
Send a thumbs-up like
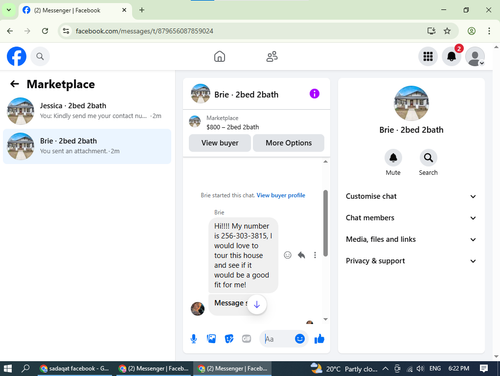tap(319, 339)
